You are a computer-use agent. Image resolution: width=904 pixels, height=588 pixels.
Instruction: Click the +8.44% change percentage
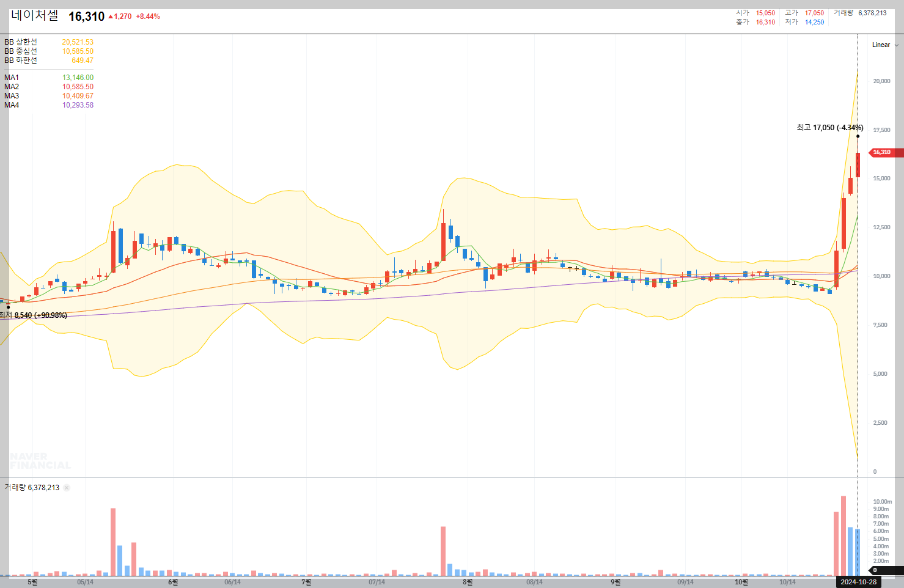coord(148,17)
